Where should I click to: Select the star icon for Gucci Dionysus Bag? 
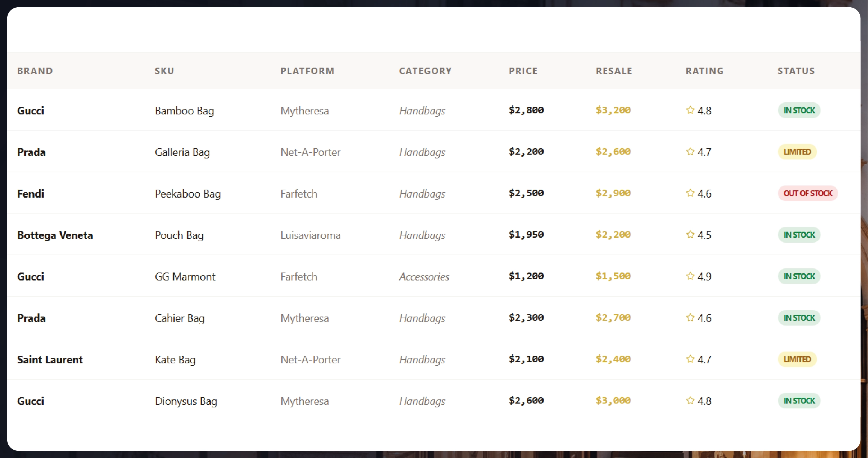(690, 401)
